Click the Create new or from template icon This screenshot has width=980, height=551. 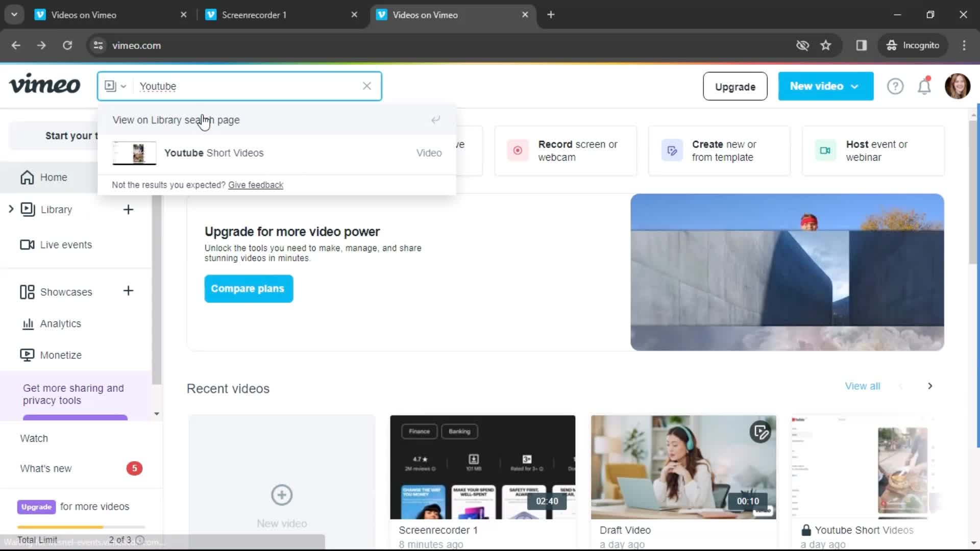(x=672, y=150)
